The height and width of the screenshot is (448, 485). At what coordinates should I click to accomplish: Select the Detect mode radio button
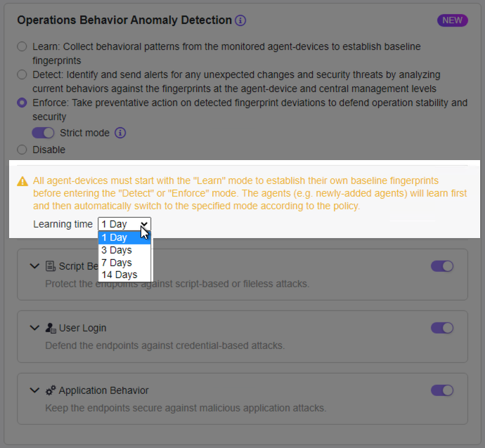point(22,74)
